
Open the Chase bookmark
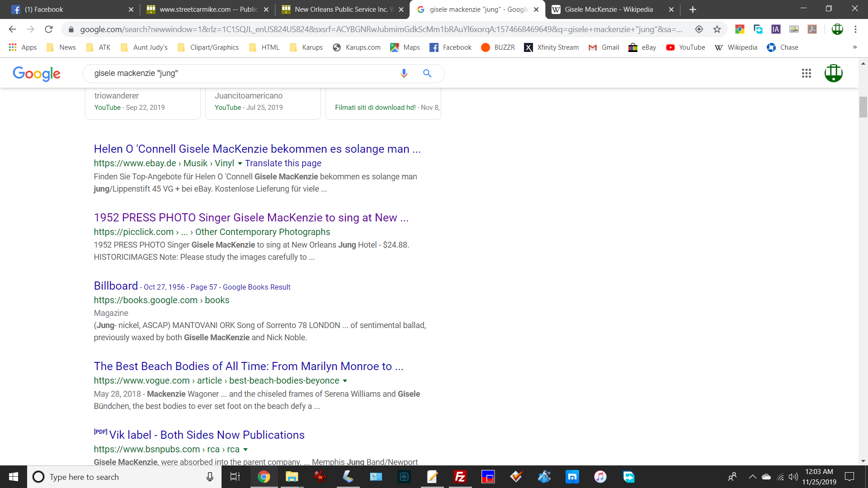coord(783,47)
